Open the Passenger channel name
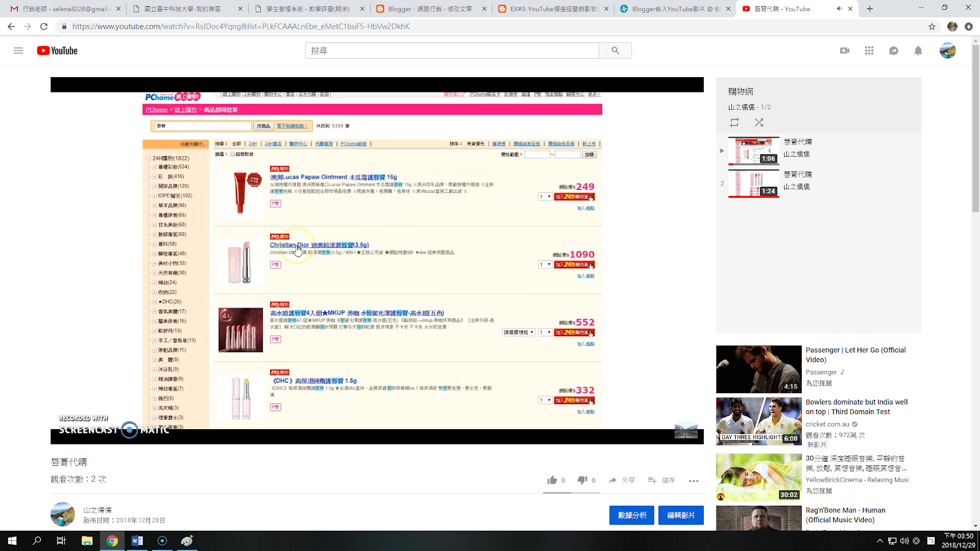 click(x=821, y=372)
